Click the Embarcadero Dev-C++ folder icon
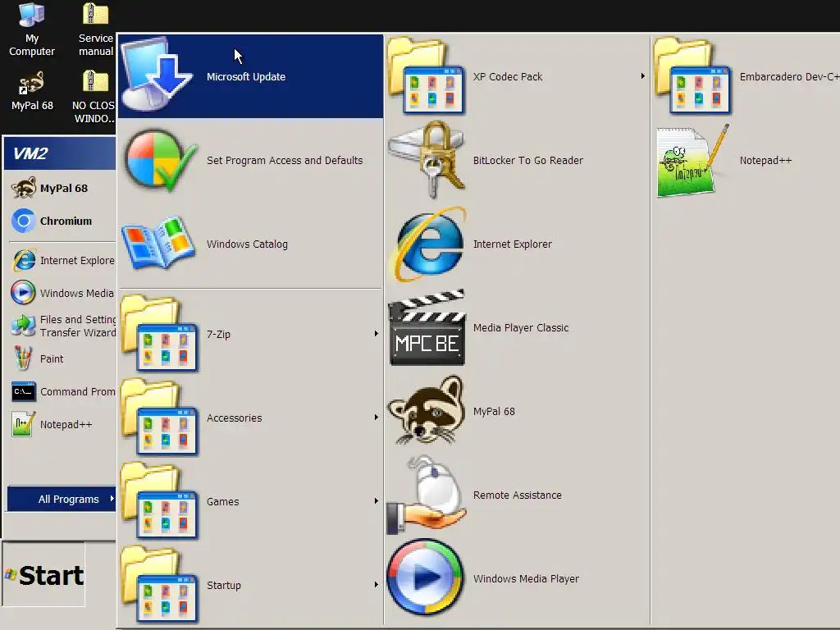Image resolution: width=840 pixels, height=630 pixels. (x=692, y=75)
